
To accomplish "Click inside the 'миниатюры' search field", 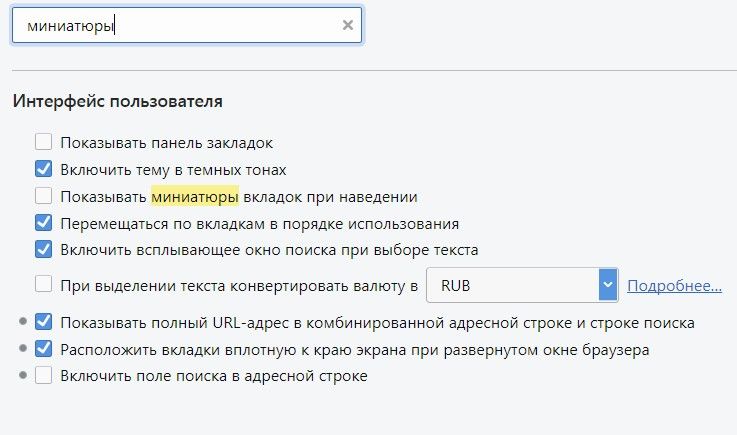I will click(180, 26).
